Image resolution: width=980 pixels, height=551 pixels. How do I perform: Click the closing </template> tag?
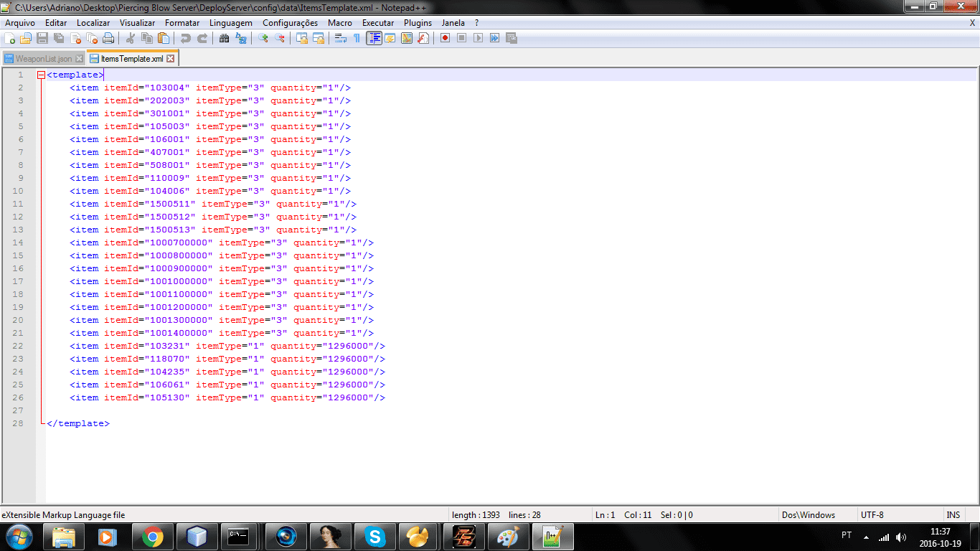(78, 423)
